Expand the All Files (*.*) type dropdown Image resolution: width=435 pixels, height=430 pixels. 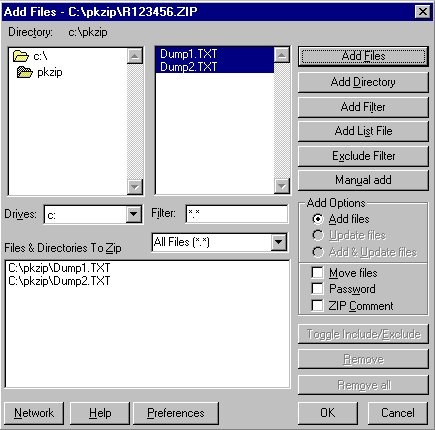[x=279, y=242]
